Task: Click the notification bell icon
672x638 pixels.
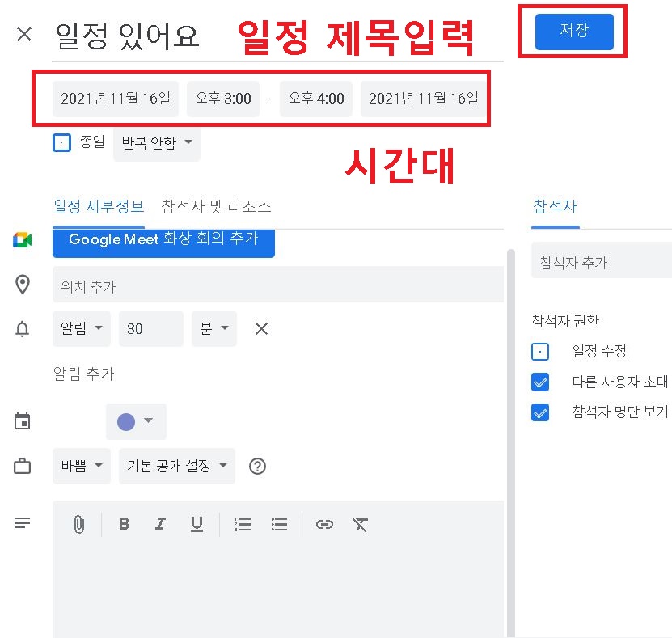Action: pos(23,328)
